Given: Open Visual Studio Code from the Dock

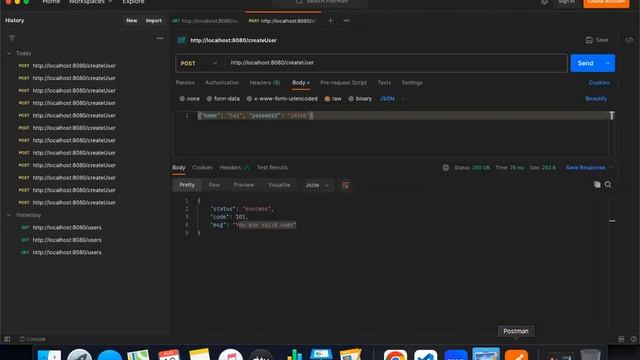Looking at the screenshot, I should (425, 355).
